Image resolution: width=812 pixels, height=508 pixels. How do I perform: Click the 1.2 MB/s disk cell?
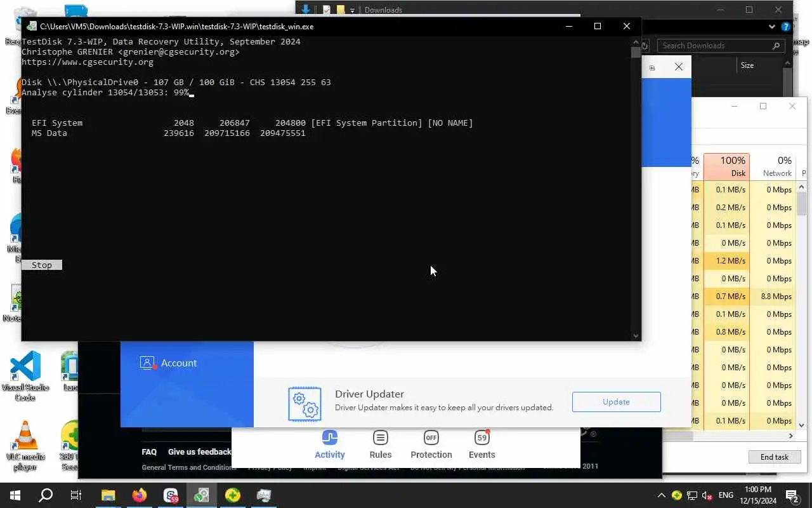726,260
